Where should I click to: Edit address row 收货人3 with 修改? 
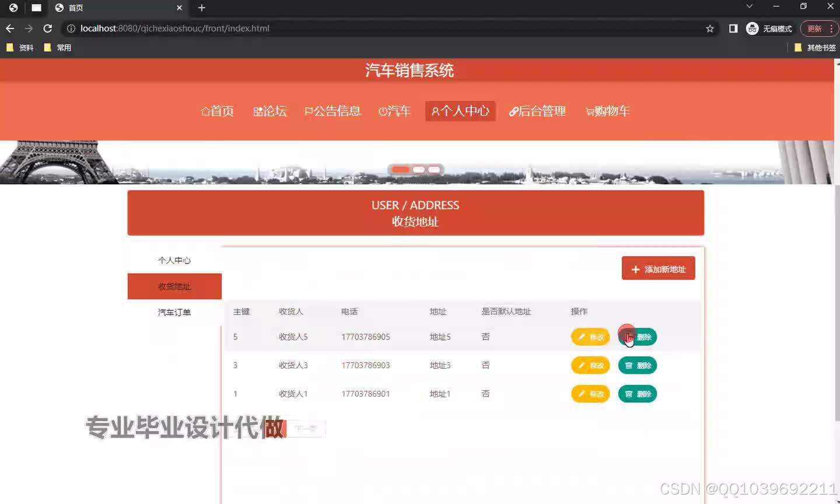pyautogui.click(x=590, y=365)
